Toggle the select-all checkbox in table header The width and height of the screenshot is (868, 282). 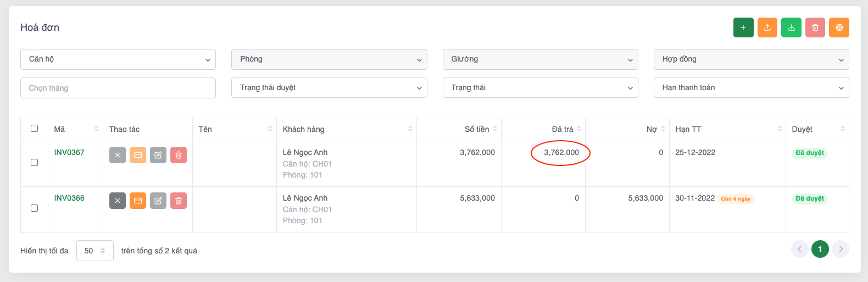pos(34,129)
